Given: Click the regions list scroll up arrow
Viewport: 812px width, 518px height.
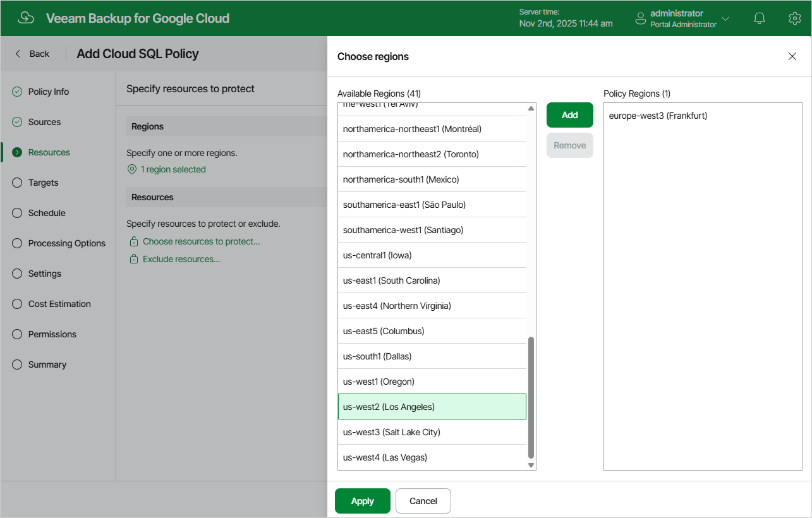Looking at the screenshot, I should (x=531, y=109).
